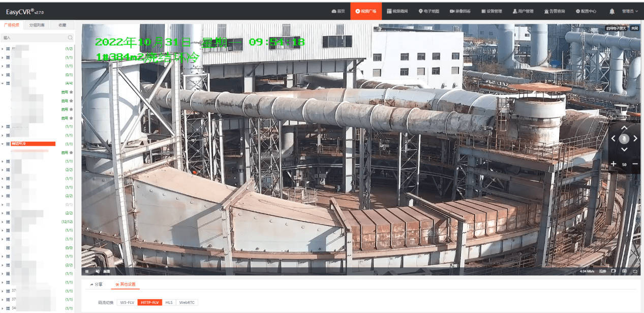The width and height of the screenshot is (644, 313).
Task: Select the WS-FLV stream option
Action: coord(127,302)
